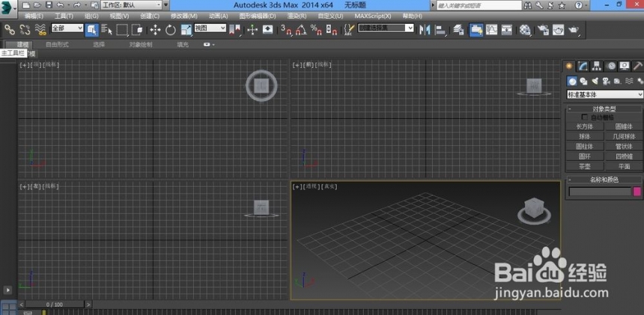Open the 修改器(M) menu
644x315 pixels.
184,16
